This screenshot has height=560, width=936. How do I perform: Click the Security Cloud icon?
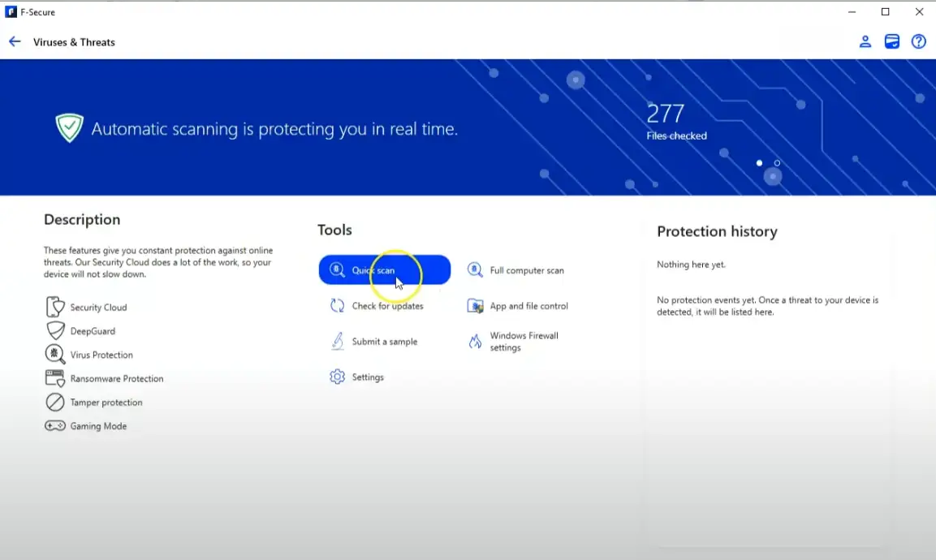coord(55,307)
